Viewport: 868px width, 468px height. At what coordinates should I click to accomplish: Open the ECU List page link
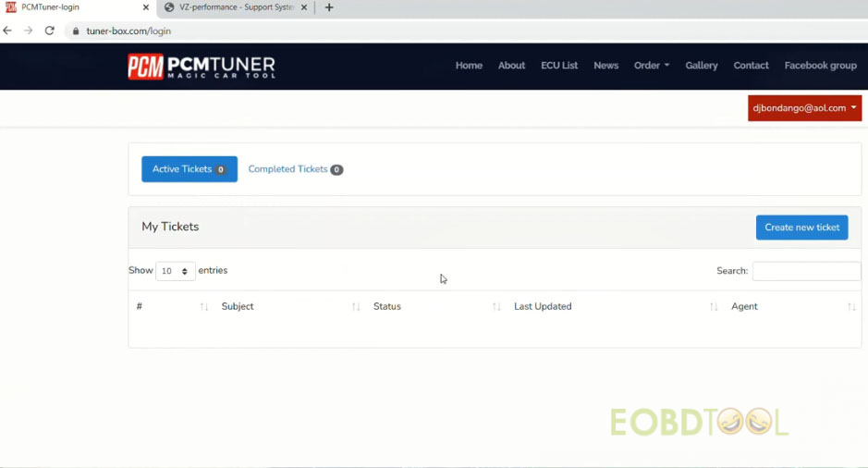559,66
